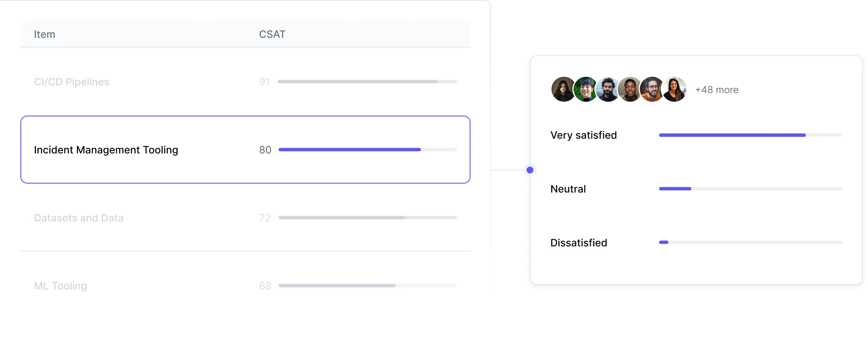The width and height of the screenshot is (868, 340).
Task: Sort by the CSAT column header
Action: pyautogui.click(x=272, y=34)
